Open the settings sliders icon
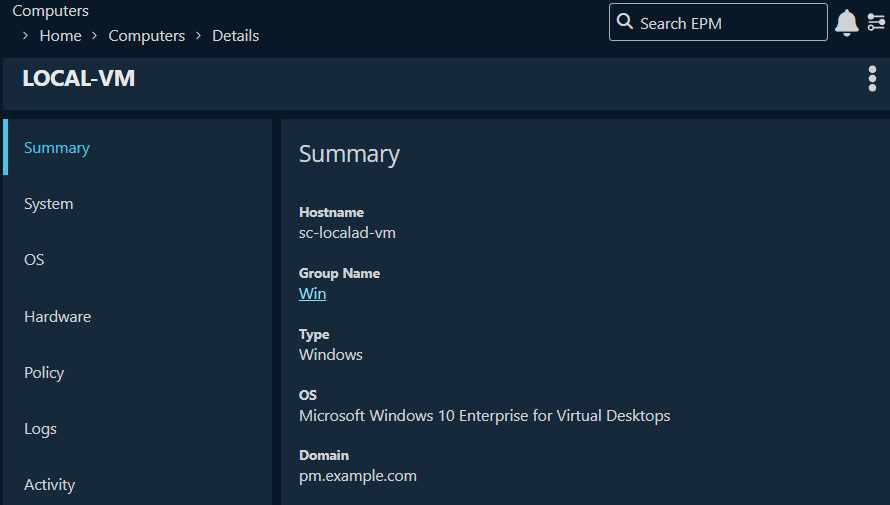The width and height of the screenshot is (890, 505). [x=876, y=22]
